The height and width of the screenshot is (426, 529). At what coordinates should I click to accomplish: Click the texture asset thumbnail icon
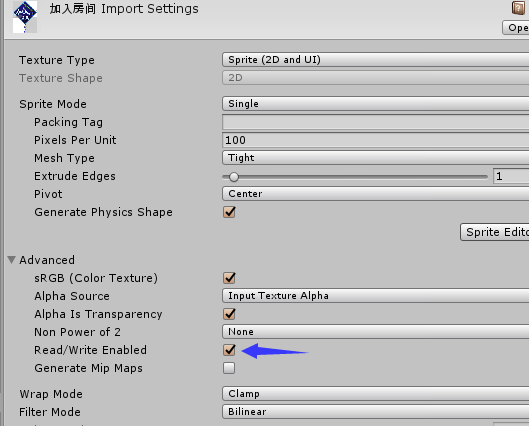pos(25,17)
